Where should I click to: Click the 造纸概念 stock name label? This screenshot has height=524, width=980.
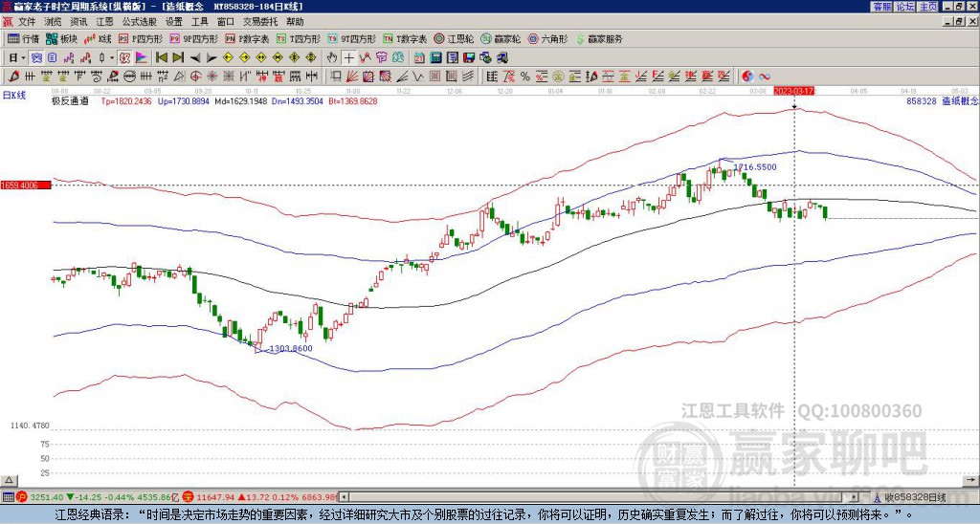pyautogui.click(x=960, y=100)
